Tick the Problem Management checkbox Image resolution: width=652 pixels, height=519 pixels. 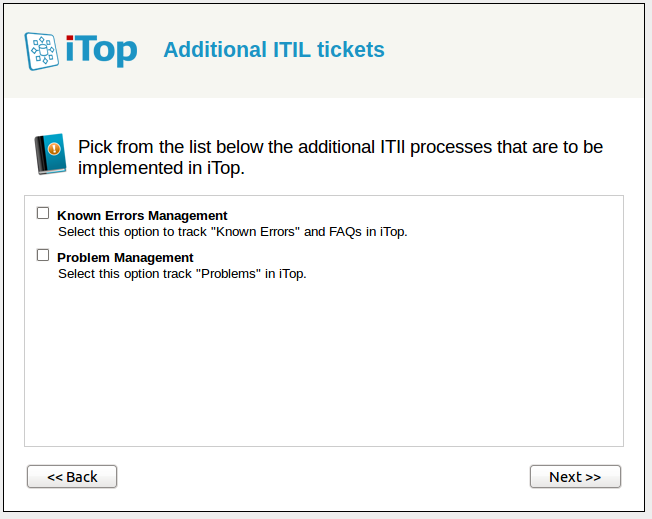click(x=43, y=255)
